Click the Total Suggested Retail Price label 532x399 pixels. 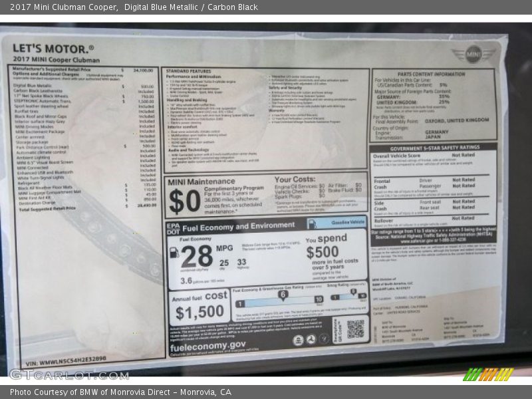(x=47, y=209)
